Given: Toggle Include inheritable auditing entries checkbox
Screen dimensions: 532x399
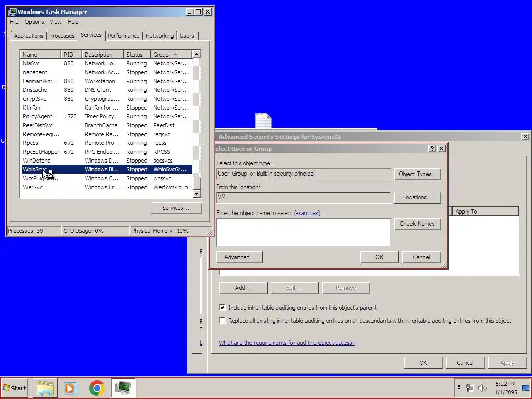Looking at the screenshot, I should point(222,308).
